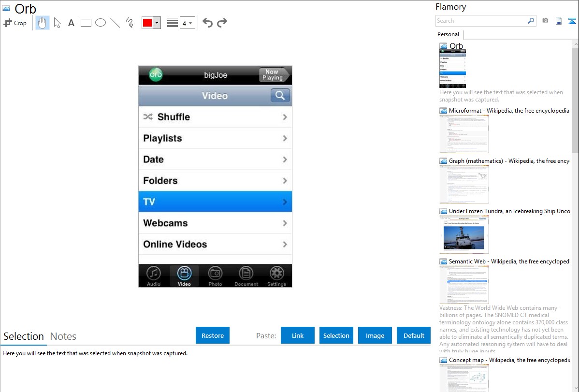The width and height of the screenshot is (579, 392).
Task: Choose the text annotation tool
Action: click(71, 23)
